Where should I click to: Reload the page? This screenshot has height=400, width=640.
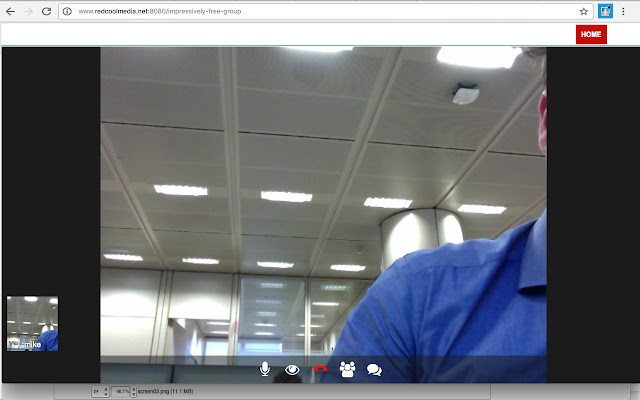(47, 11)
